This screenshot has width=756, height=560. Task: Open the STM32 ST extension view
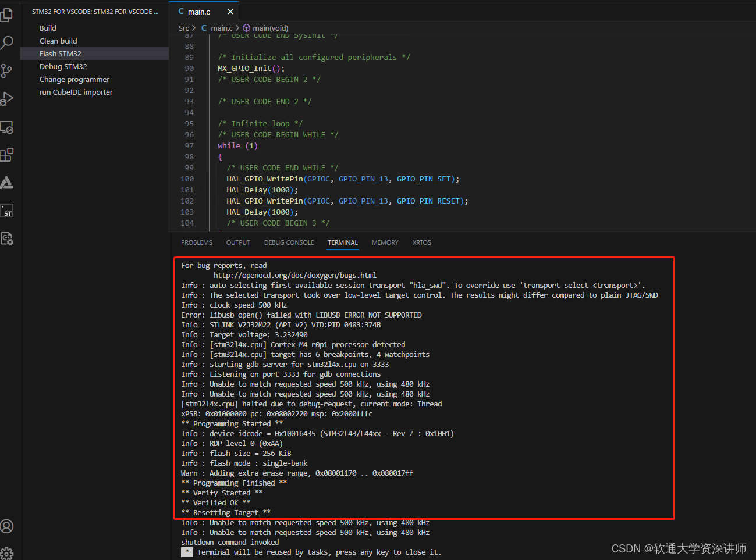(7, 211)
